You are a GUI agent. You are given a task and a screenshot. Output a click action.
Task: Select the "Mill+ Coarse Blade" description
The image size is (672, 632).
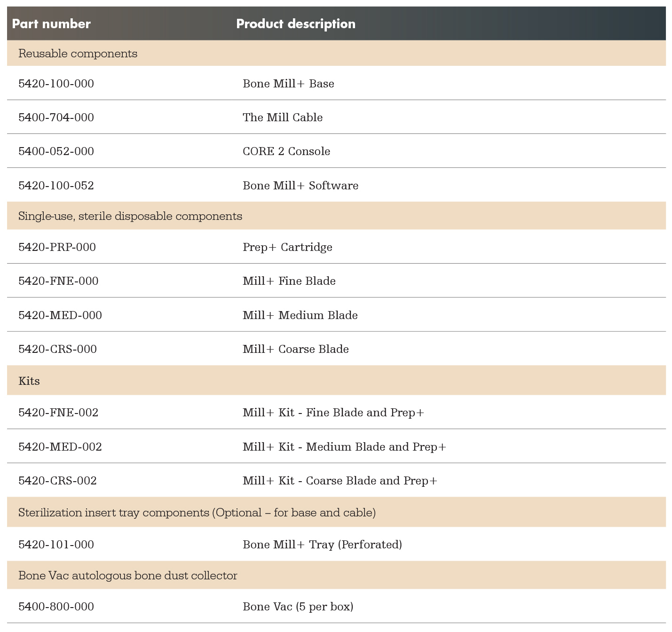[296, 349]
